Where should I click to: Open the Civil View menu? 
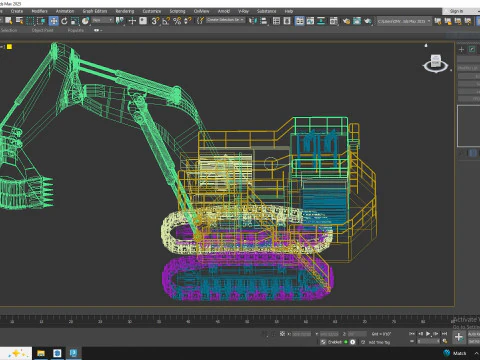tap(201, 11)
